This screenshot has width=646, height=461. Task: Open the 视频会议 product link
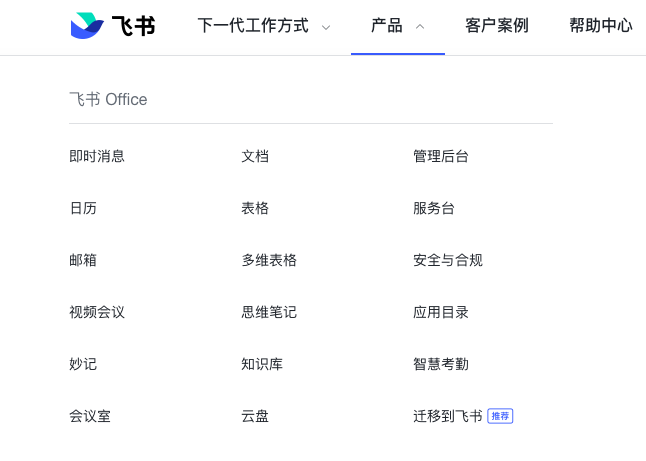[97, 312]
